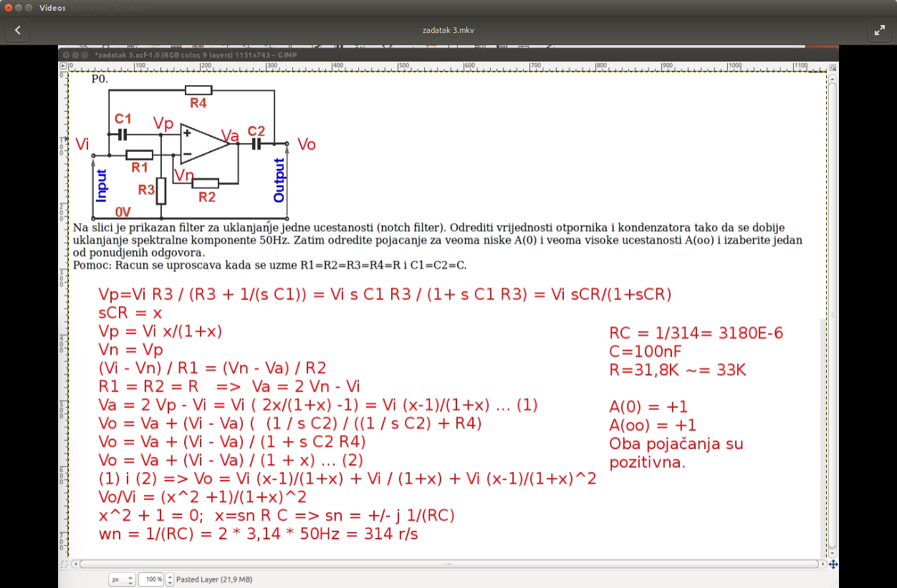Close the Videos window
The height and width of the screenshot is (588, 897).
[8, 7]
